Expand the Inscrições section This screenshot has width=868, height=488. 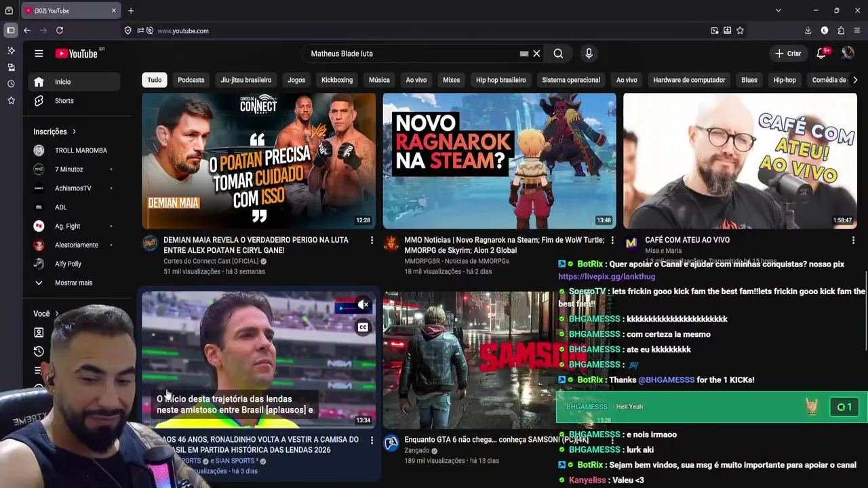[55, 131]
